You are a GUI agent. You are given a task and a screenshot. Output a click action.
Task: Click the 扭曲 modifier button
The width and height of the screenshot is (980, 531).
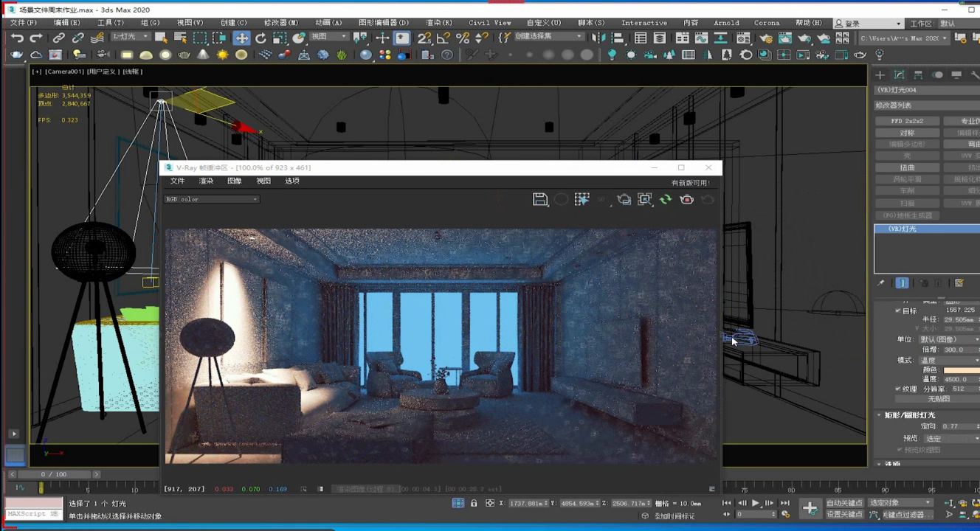click(x=907, y=167)
